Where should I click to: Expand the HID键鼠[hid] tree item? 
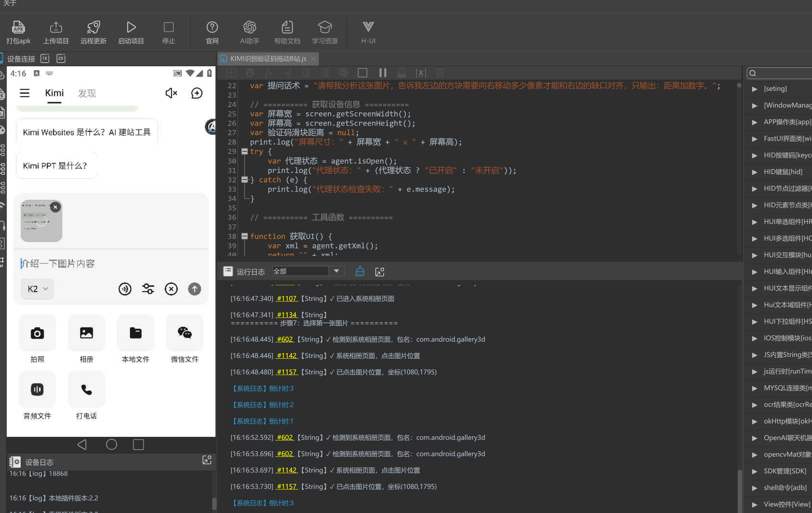tap(754, 172)
